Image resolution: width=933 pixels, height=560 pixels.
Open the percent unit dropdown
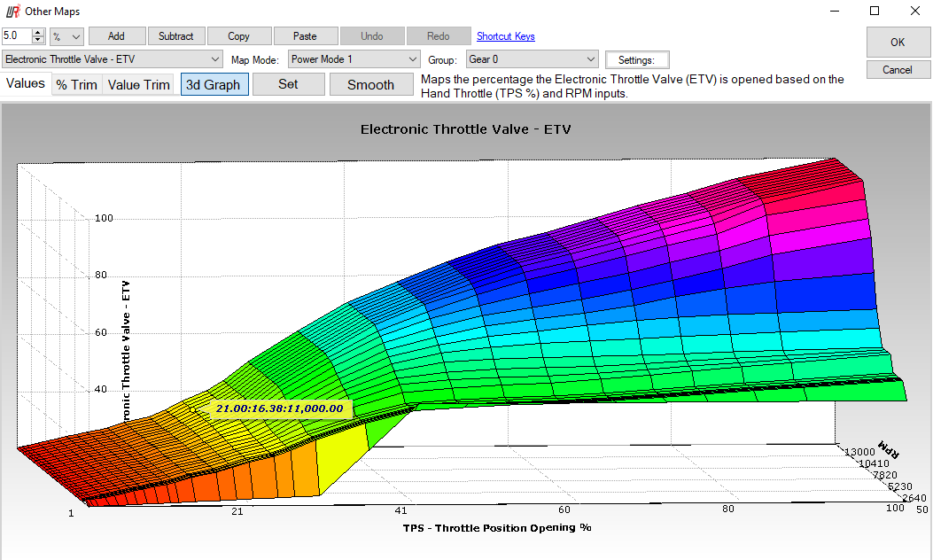(66, 36)
